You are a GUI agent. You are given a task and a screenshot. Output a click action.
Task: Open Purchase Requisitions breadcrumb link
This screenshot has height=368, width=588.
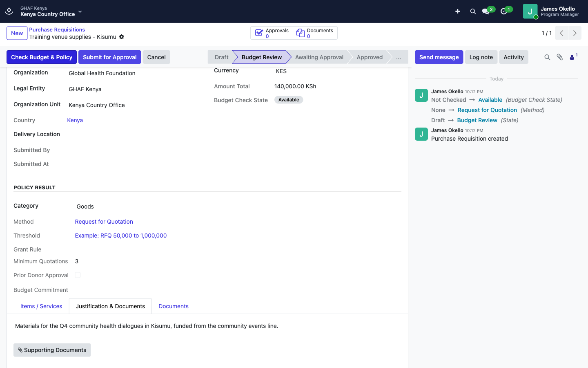tap(57, 29)
